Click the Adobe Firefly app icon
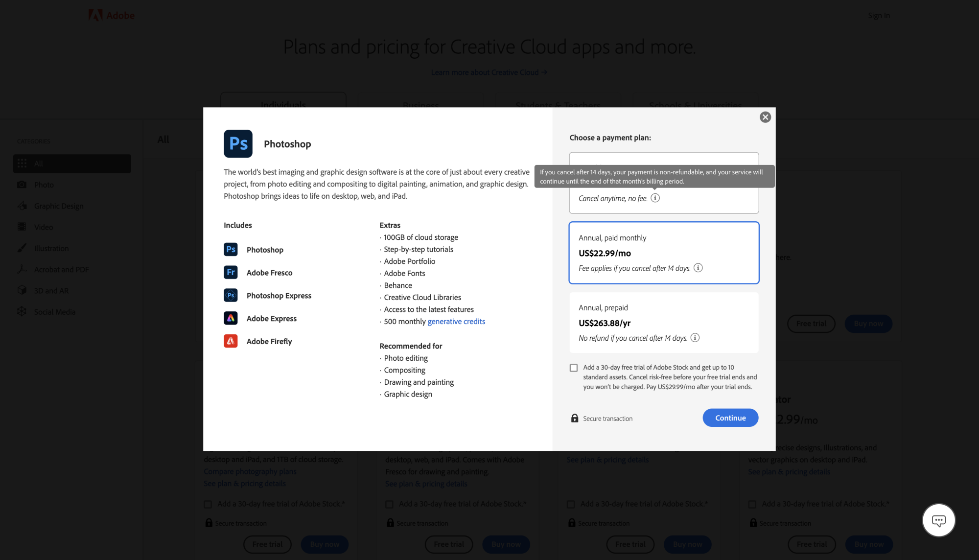979x560 pixels. [x=232, y=342]
